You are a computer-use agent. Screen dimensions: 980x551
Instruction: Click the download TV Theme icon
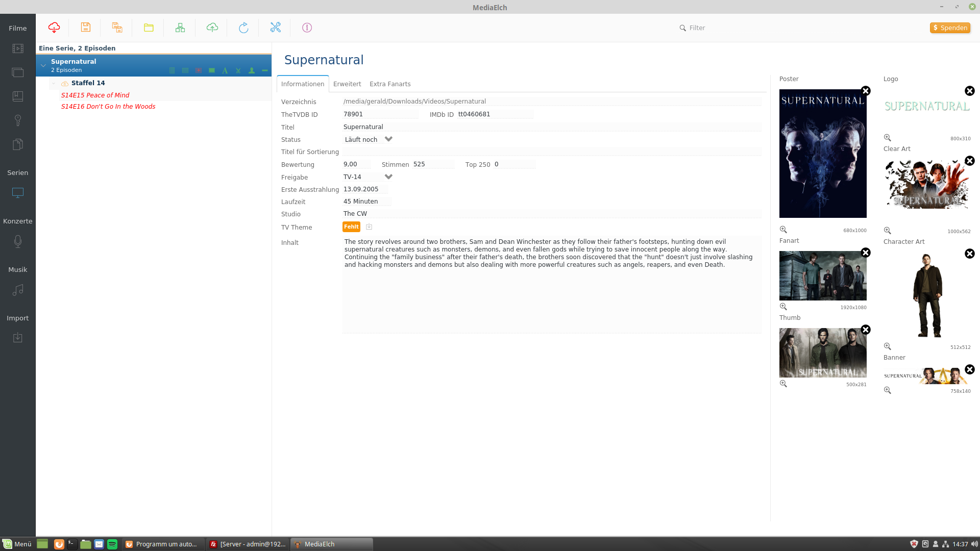[369, 227]
